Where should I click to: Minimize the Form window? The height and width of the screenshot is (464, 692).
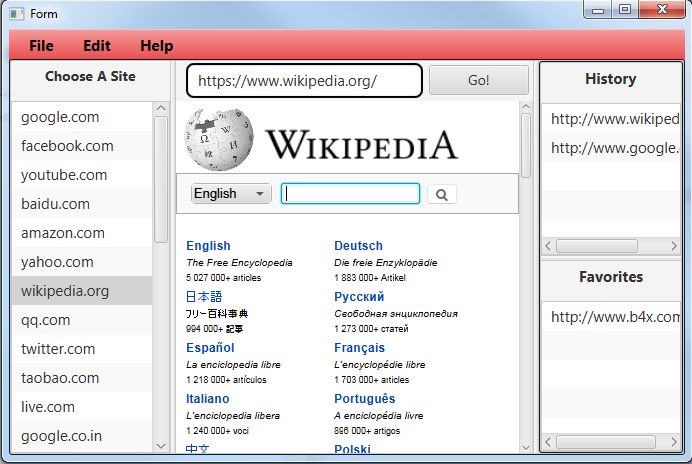pos(598,10)
